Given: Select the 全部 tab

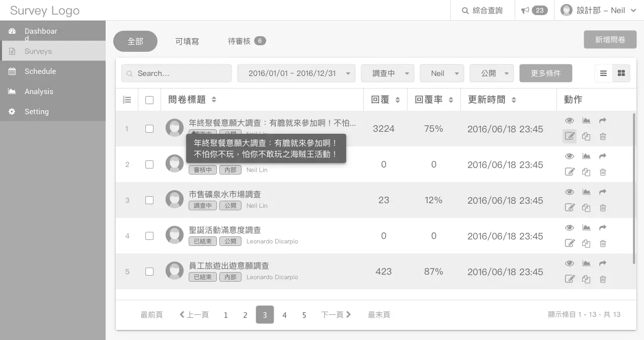Looking at the screenshot, I should 135,41.
